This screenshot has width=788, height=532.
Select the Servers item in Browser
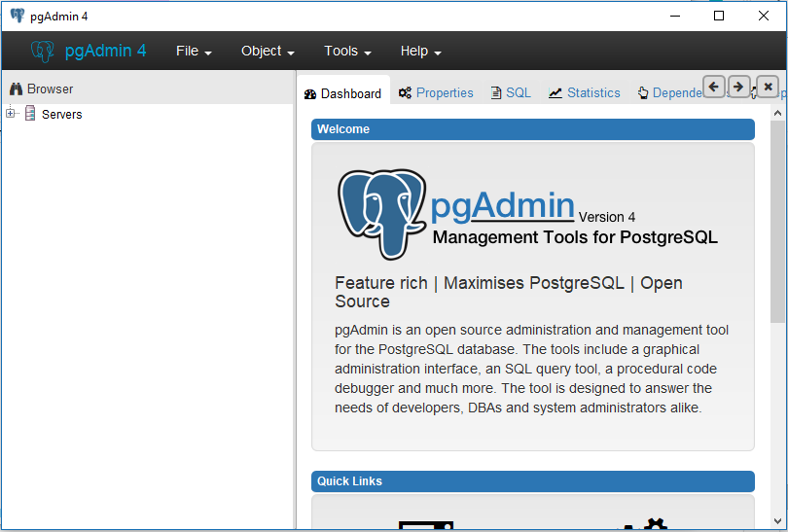click(61, 115)
